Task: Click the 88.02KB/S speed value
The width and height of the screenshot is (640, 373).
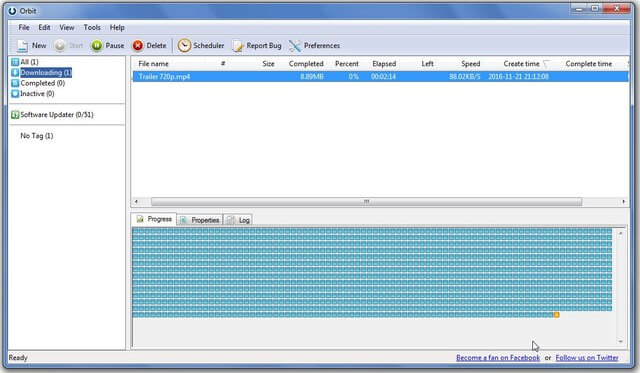Action: coord(464,76)
